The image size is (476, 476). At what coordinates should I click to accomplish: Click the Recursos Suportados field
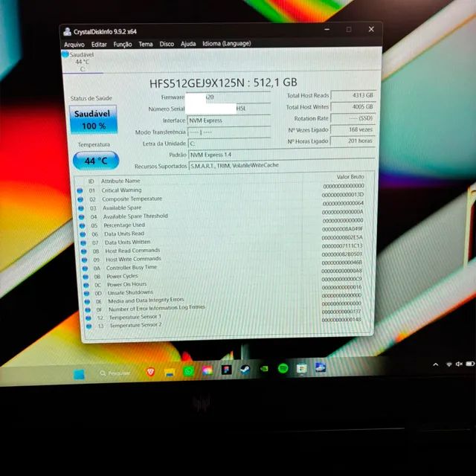(x=281, y=165)
